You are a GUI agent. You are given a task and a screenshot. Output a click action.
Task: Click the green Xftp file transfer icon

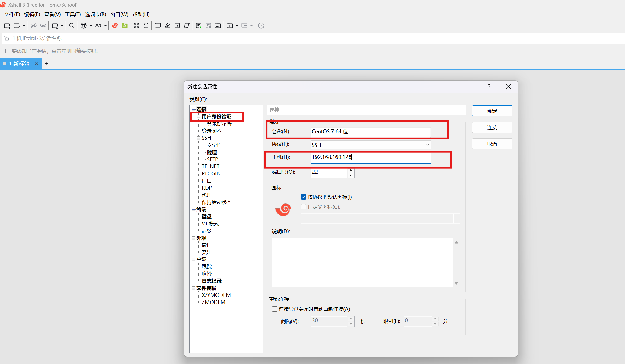tap(125, 26)
